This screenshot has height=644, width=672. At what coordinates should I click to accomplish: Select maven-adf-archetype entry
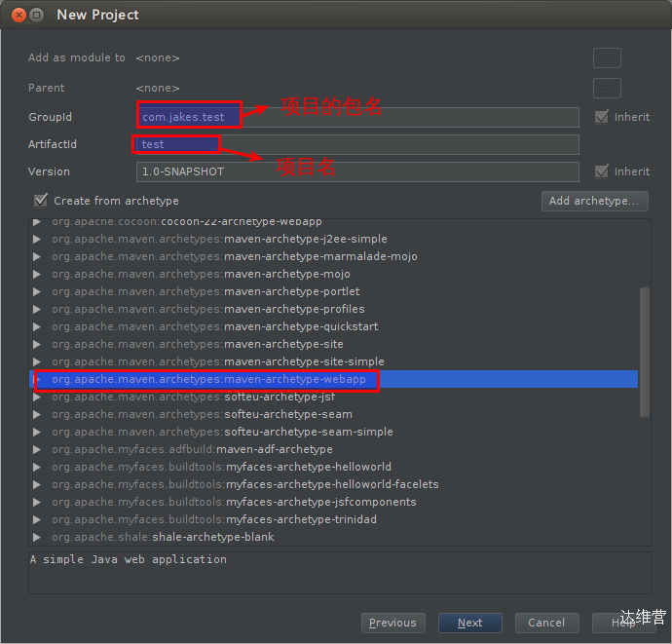[333, 449]
